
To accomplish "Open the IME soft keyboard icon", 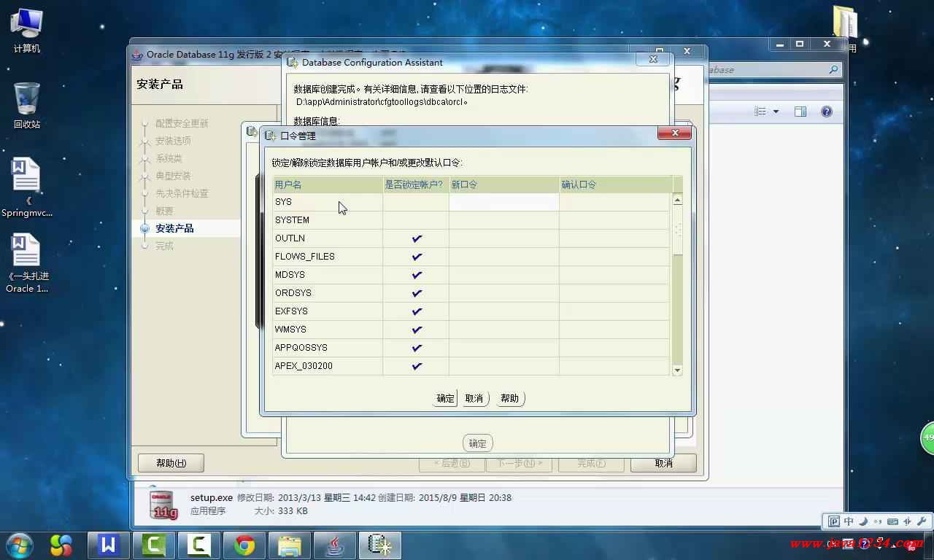I will [893, 521].
